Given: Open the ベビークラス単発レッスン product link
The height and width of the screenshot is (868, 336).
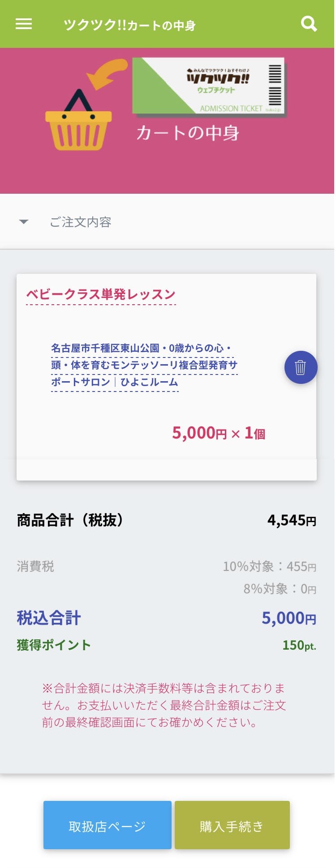Looking at the screenshot, I should [101, 294].
